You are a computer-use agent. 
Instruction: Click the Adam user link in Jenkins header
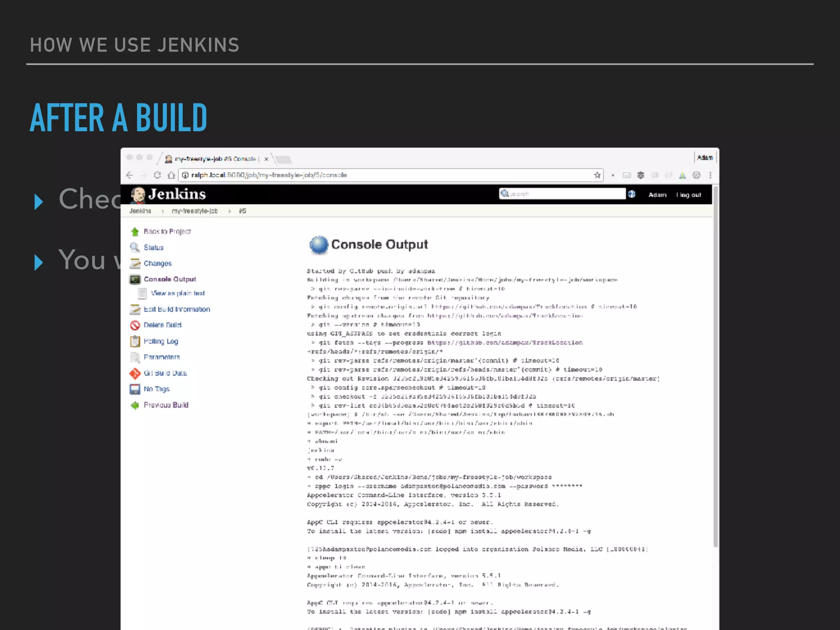[x=657, y=195]
